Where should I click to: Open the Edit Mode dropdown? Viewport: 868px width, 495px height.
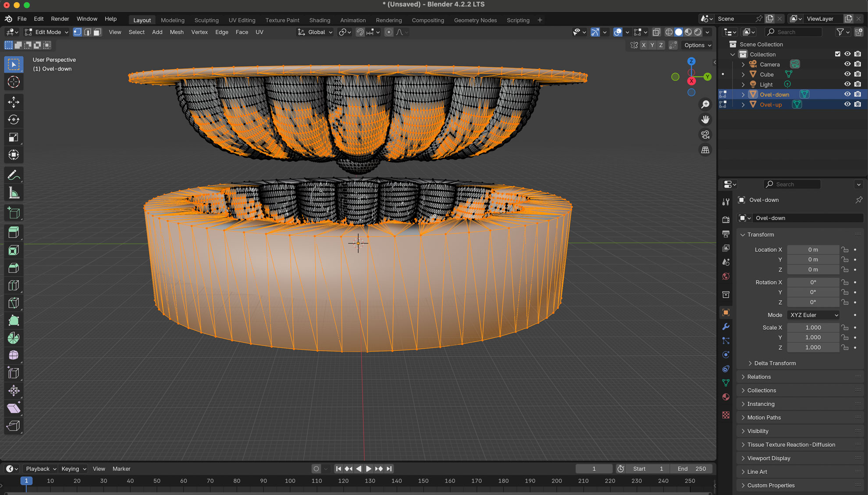pos(47,32)
